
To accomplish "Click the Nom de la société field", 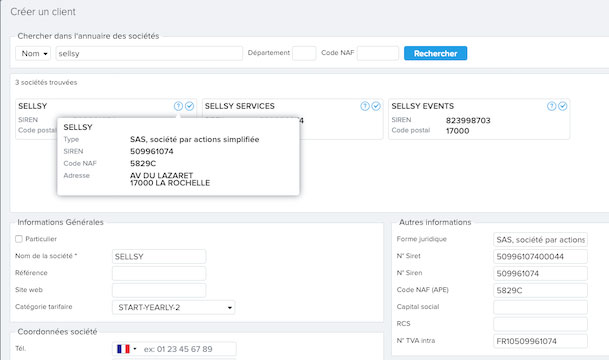I will [x=159, y=257].
